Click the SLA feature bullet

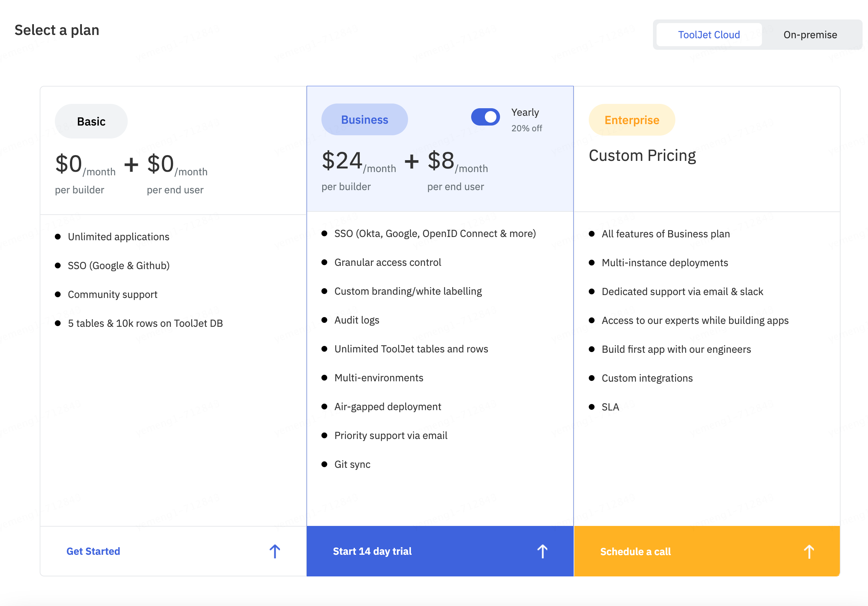pos(610,407)
